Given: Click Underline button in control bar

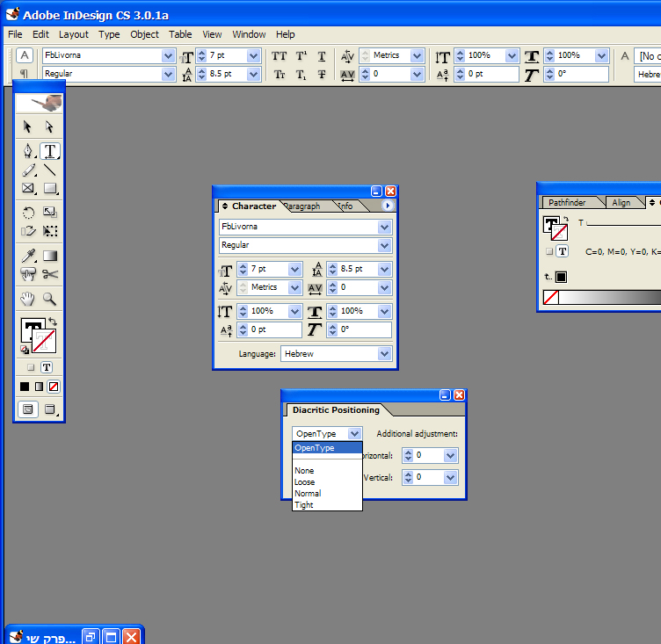Looking at the screenshot, I should 322,55.
